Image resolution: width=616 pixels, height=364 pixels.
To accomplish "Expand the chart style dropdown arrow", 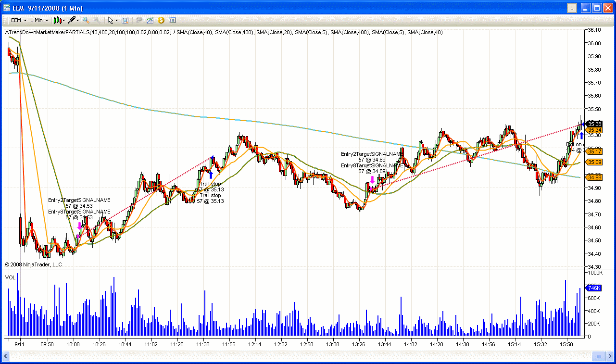I will point(64,20).
